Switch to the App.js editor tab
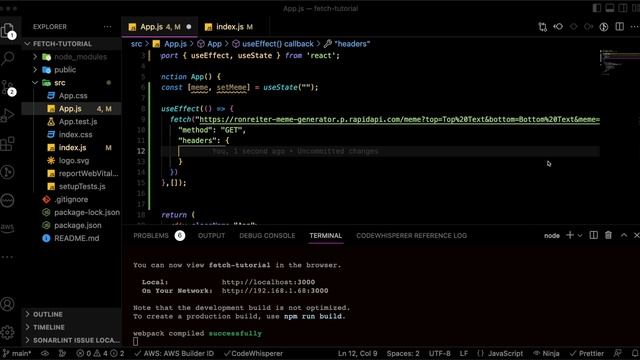Image resolution: width=640 pixels, height=360 pixels. coord(160,27)
